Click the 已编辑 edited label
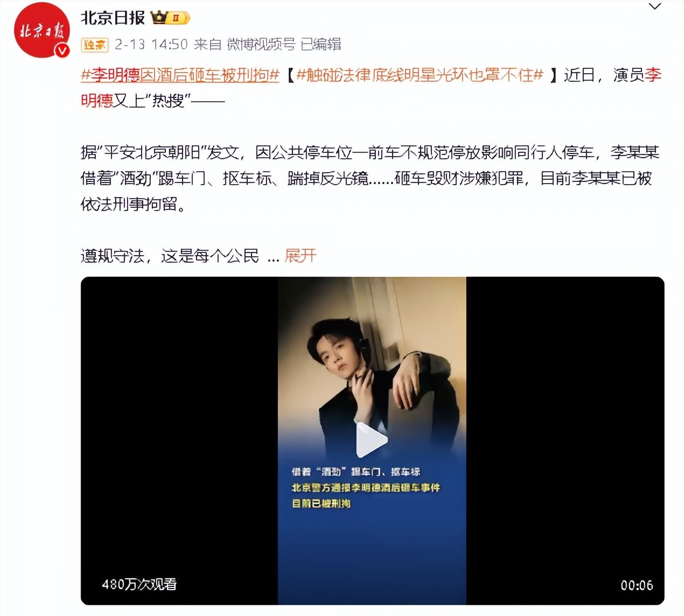 (x=321, y=45)
